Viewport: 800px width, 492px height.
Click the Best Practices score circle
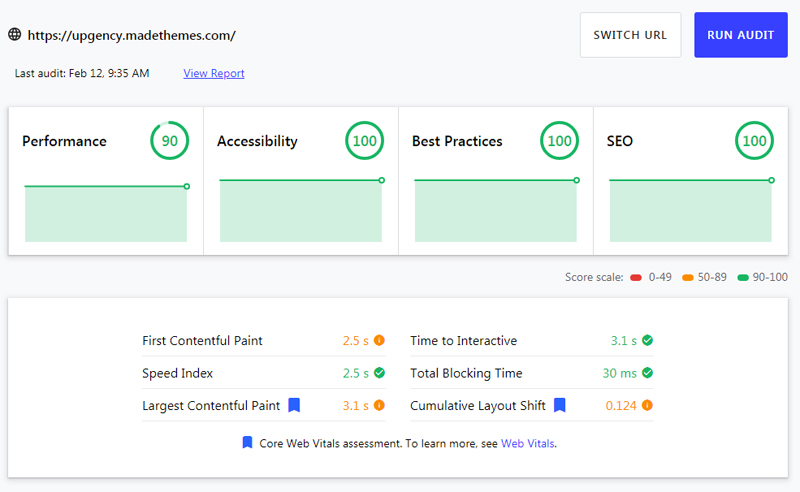click(x=559, y=141)
